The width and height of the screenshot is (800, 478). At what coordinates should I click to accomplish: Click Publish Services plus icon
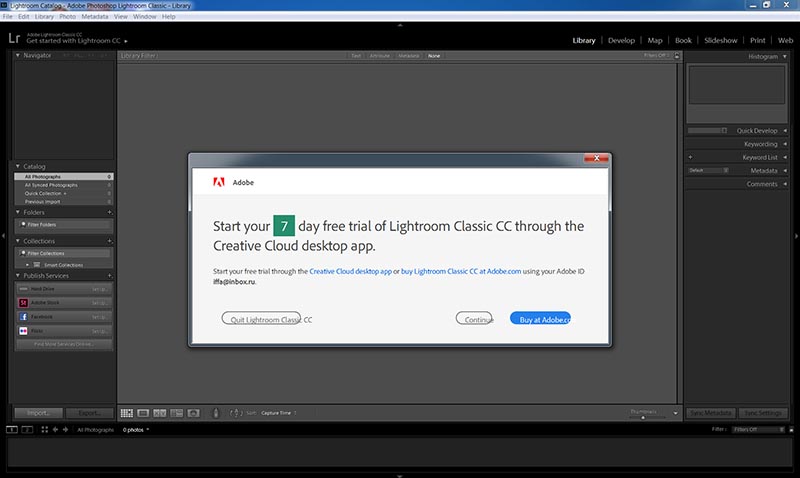(109, 275)
